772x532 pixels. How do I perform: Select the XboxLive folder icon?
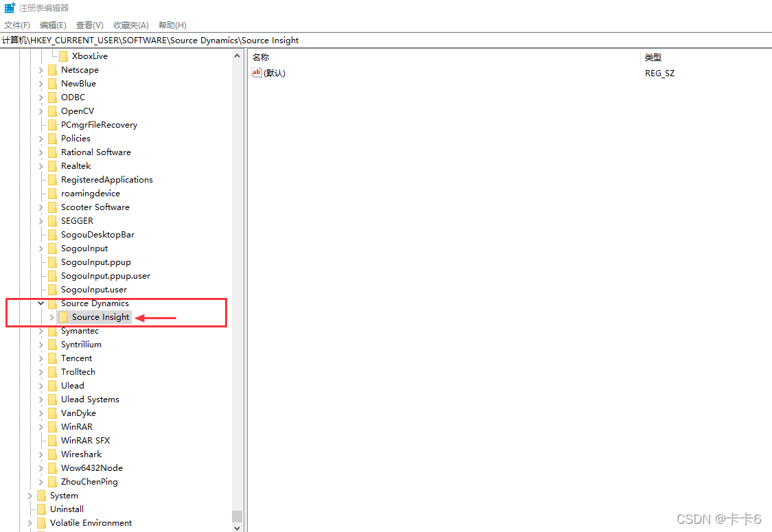click(x=64, y=56)
